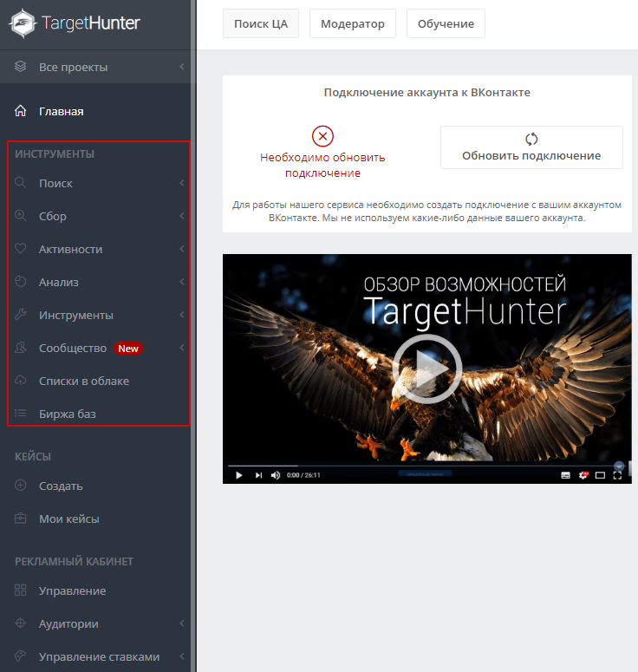Click the refresh arrows icon above Обновить подключение

531,139
